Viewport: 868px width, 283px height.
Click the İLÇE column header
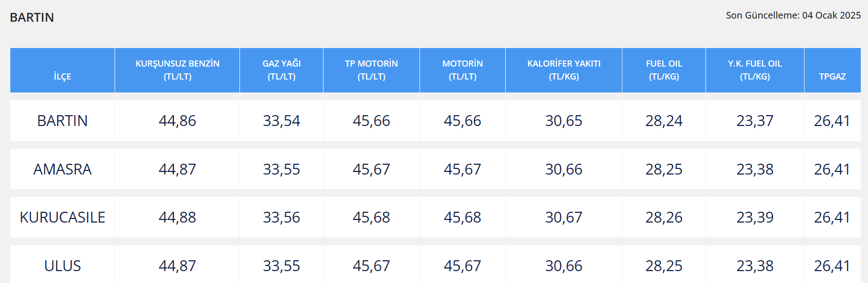pos(62,71)
